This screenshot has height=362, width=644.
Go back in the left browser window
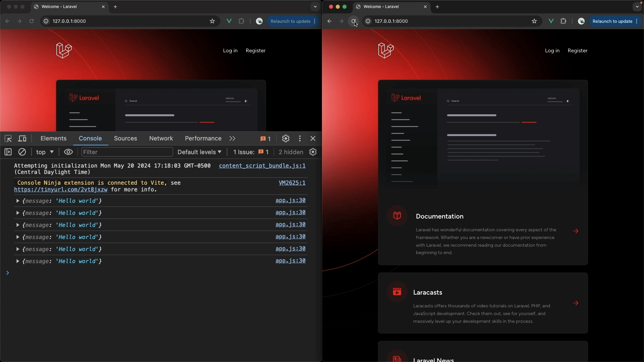coord(7,21)
